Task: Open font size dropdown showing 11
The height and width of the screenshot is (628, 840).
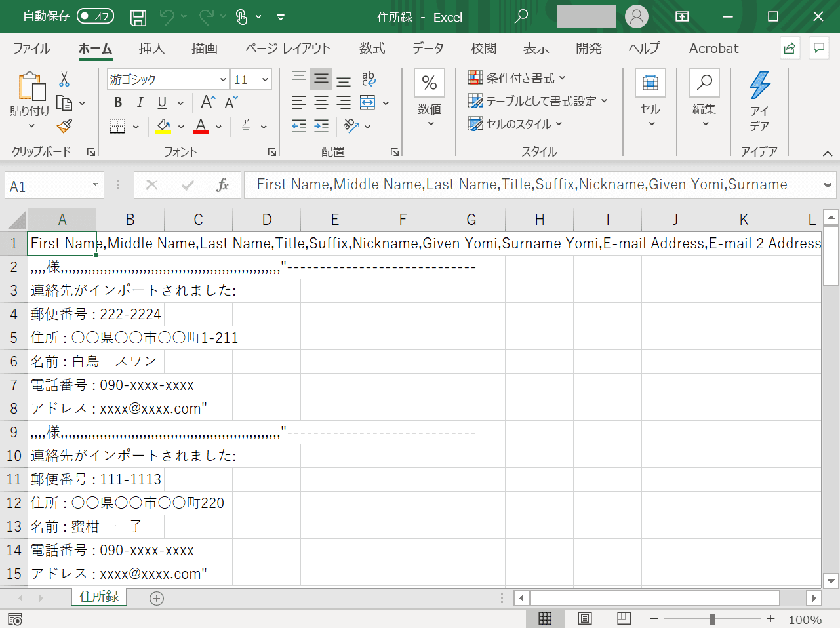Action: click(x=265, y=79)
